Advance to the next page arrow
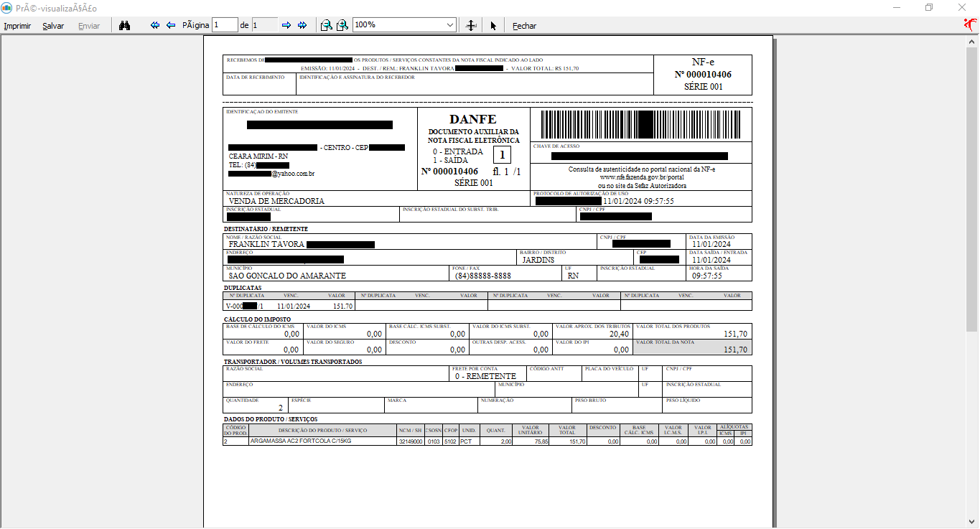This screenshot has width=980, height=529. [286, 25]
